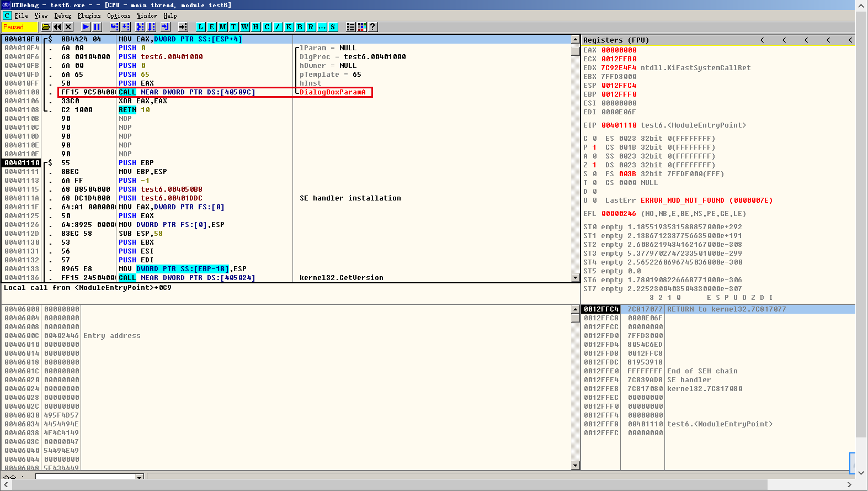Select stack entry RETURN to kernel32.7C817077
Screen dimensions: 868x491
718,309
